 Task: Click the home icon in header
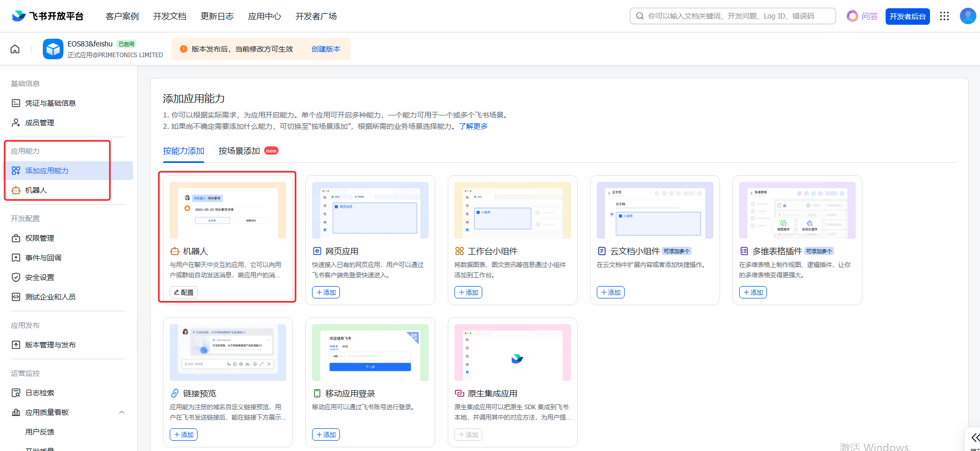(x=15, y=49)
